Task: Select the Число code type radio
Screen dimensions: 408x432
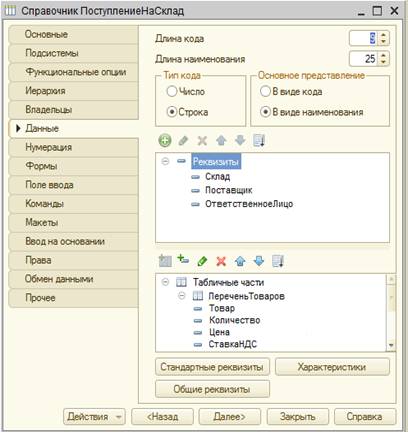Action: tap(172, 91)
